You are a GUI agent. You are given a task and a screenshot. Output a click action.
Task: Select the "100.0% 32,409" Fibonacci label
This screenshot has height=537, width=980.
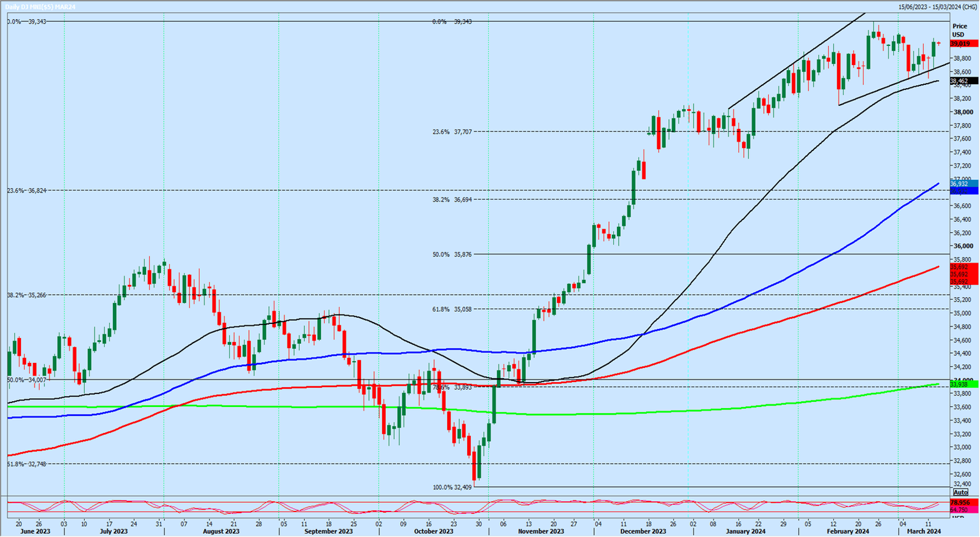click(x=452, y=488)
